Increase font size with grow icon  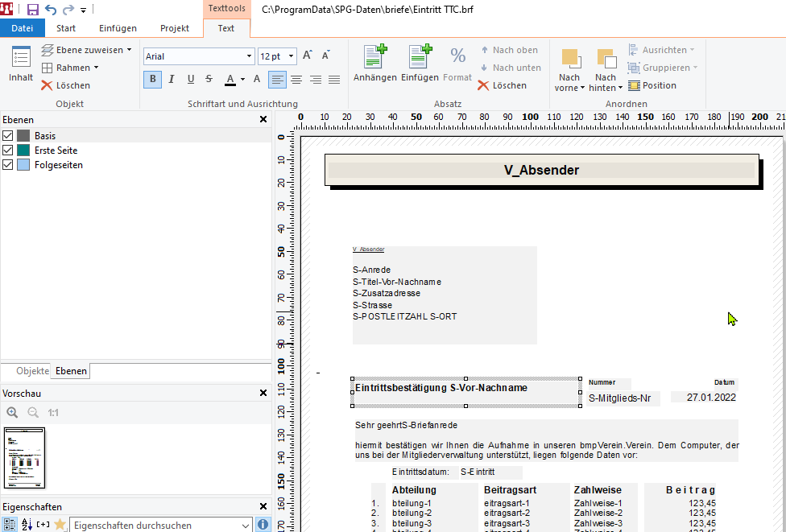308,56
